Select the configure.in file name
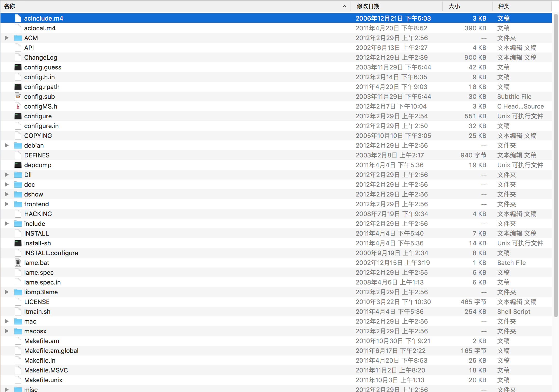This screenshot has height=392, width=559. tap(41, 126)
